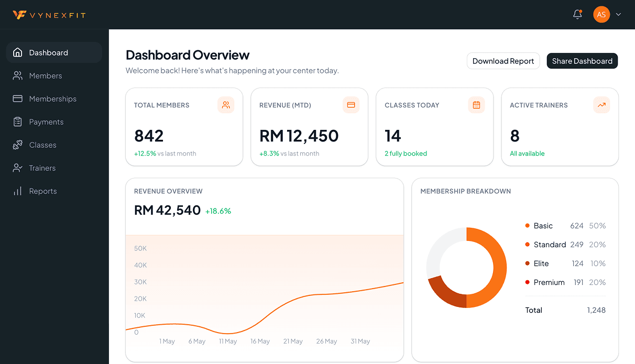Image resolution: width=635 pixels, height=364 pixels.
Task: Click the Classes dumbbell icon in sidebar
Action: pyautogui.click(x=18, y=145)
